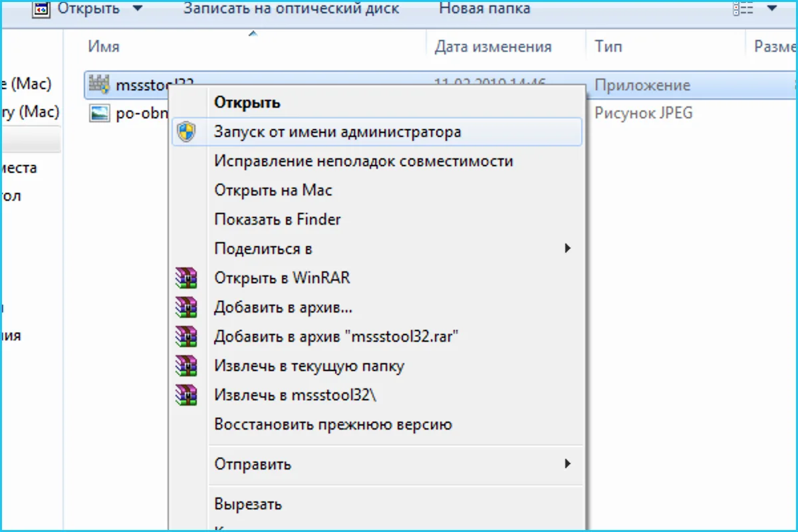The image size is (798, 532).
Task: Sort files by the Дата изменения column header
Action: click(x=493, y=47)
